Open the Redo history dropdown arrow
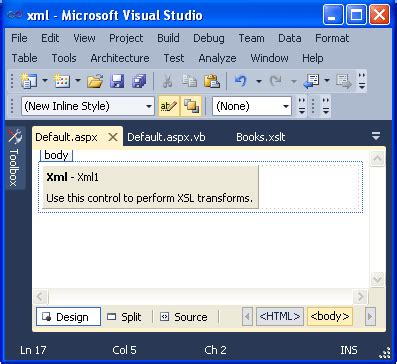Image resolution: width=397 pixels, height=364 pixels. pyautogui.click(x=293, y=81)
